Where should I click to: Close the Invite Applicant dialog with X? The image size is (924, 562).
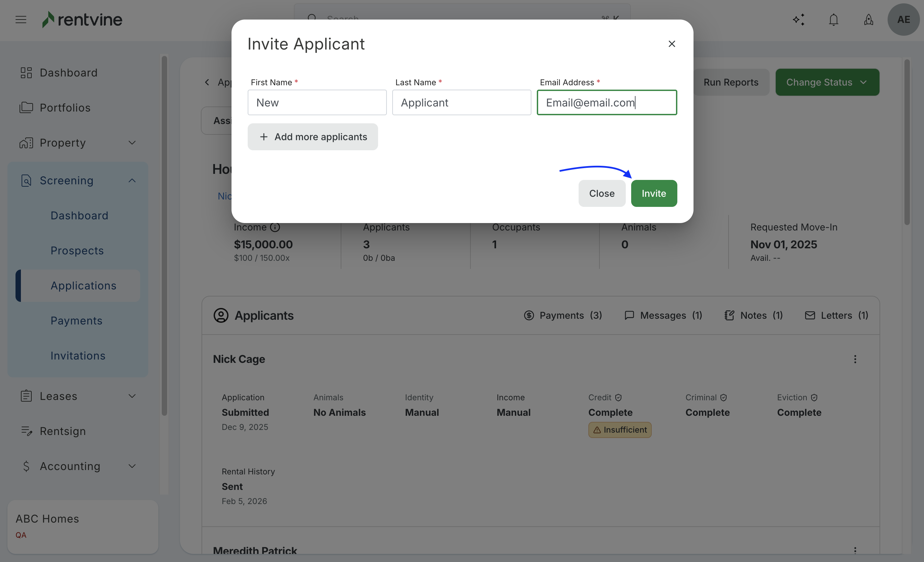tap(672, 44)
